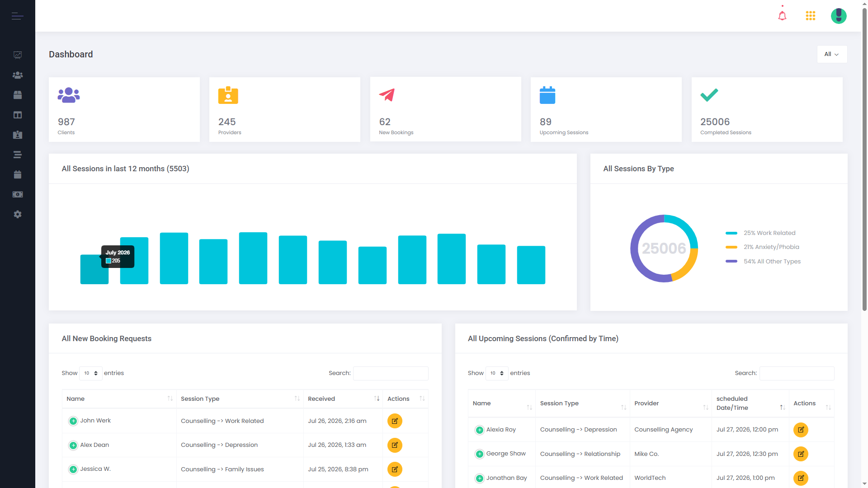This screenshot has height=488, width=868.
Task: Expand George Shaw row details
Action: coord(480,454)
